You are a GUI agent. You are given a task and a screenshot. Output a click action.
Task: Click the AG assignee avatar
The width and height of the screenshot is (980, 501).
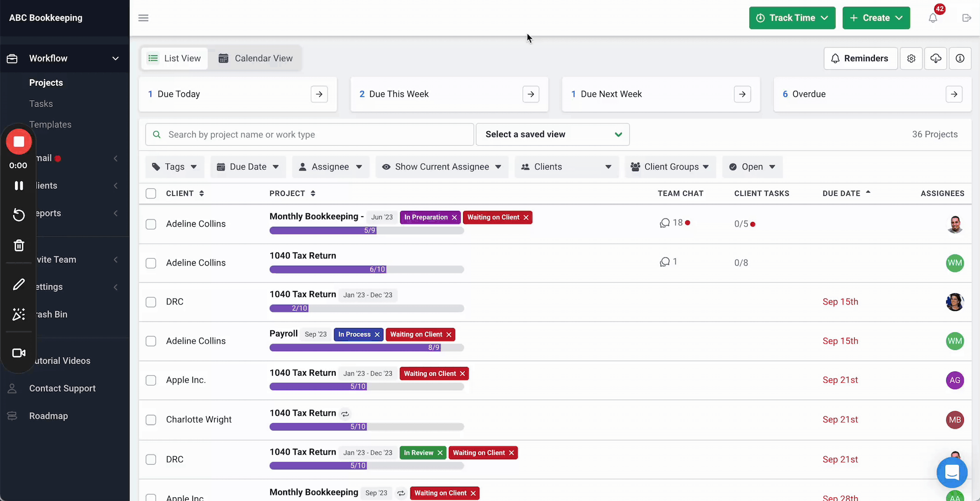(x=955, y=380)
